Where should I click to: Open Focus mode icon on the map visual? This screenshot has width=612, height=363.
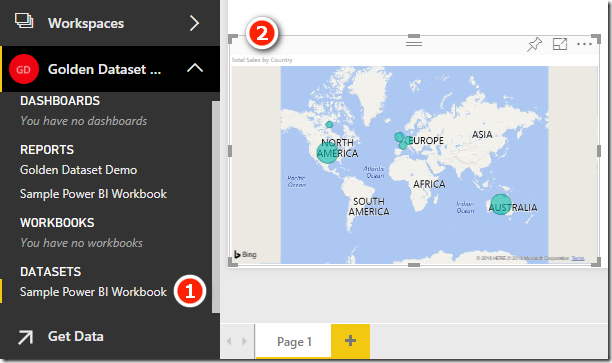(560, 44)
